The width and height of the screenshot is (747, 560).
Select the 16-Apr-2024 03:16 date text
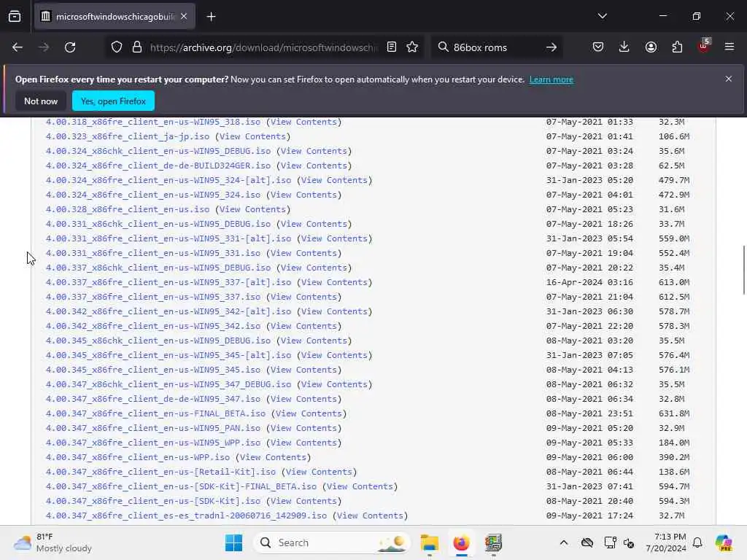[x=589, y=282]
